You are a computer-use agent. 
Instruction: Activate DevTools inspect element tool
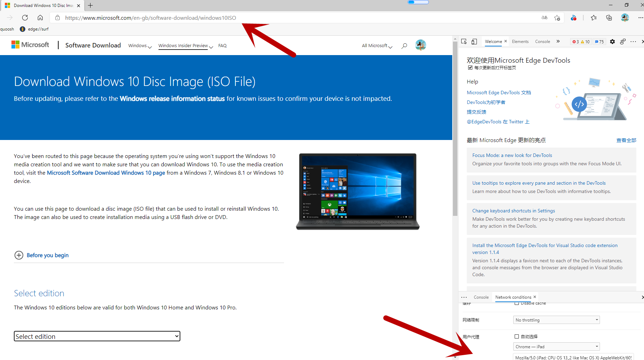pyautogui.click(x=464, y=42)
